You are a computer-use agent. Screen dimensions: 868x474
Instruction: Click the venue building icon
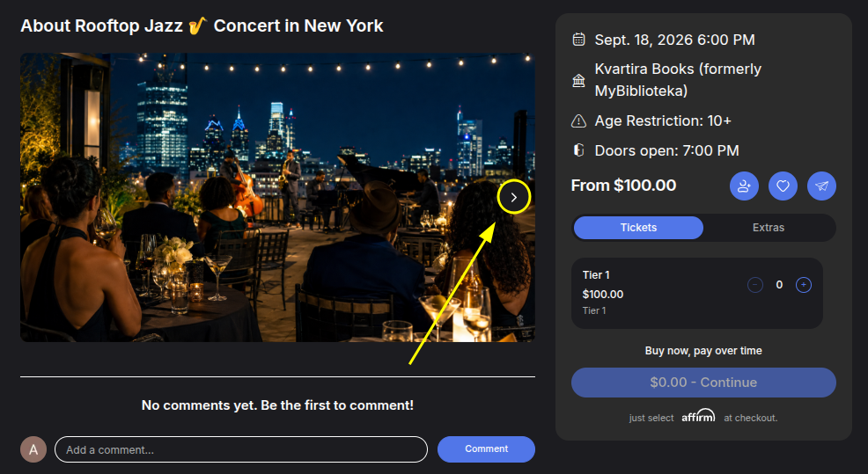pos(578,81)
